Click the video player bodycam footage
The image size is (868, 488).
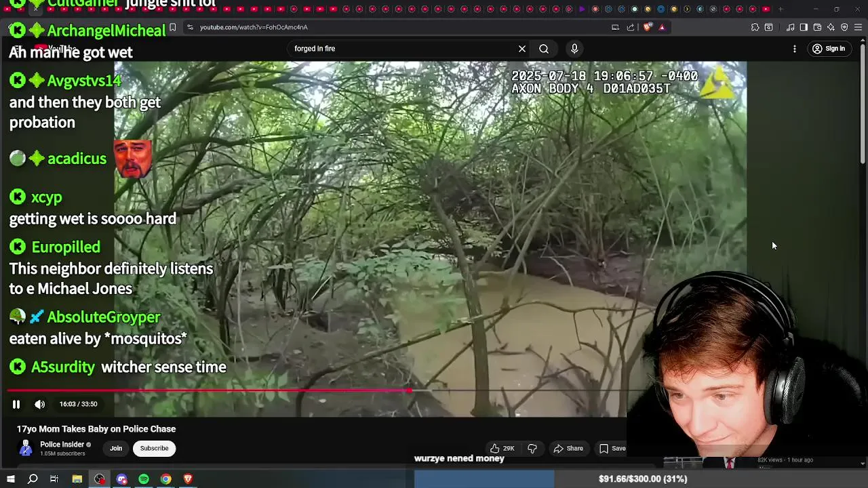(431, 239)
